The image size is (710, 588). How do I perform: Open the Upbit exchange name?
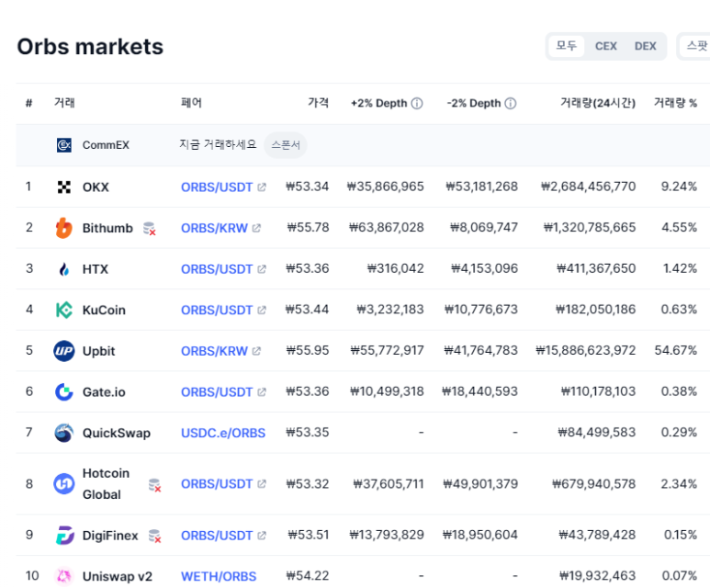coord(98,351)
